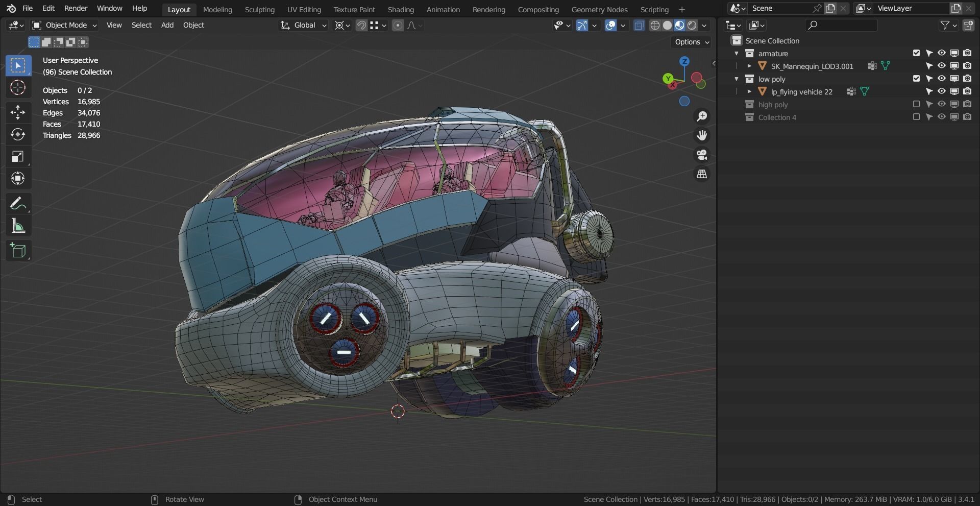Disable the armature collection checkbox
This screenshot has width=980, height=506.
(915, 53)
